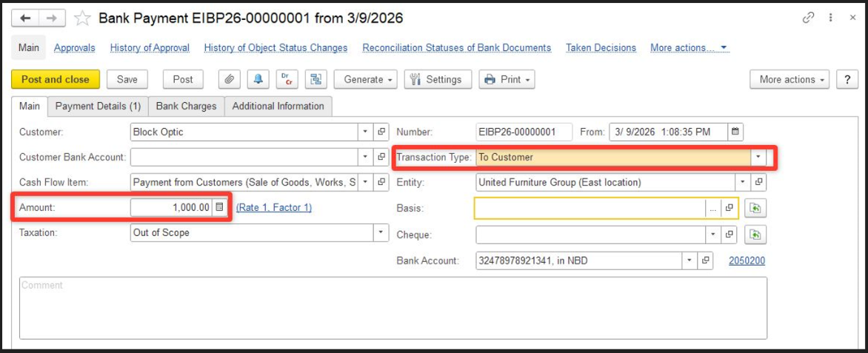Click the document structure icon beside Dr/Cr
Screen dimensions: 868x353
click(x=315, y=80)
